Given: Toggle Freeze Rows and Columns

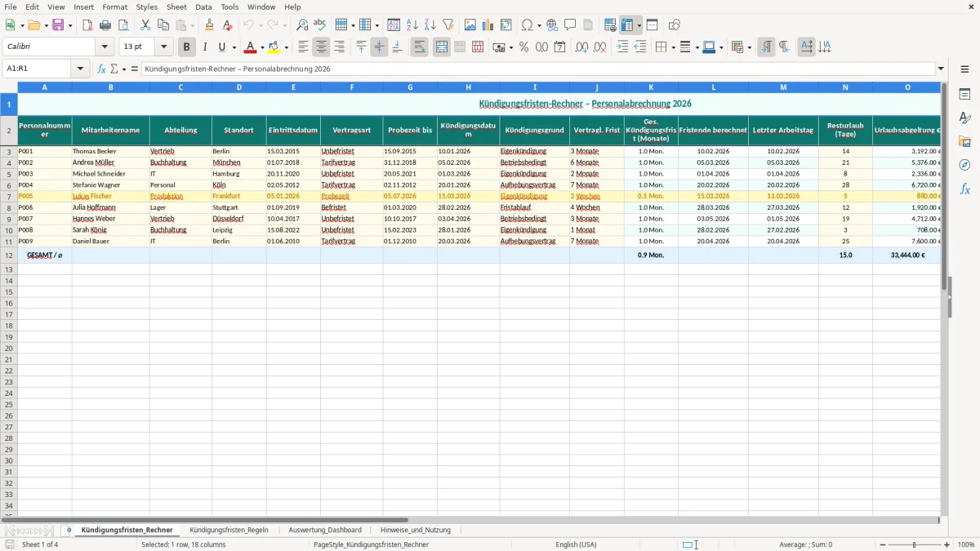Looking at the screenshot, I should coord(627,25).
